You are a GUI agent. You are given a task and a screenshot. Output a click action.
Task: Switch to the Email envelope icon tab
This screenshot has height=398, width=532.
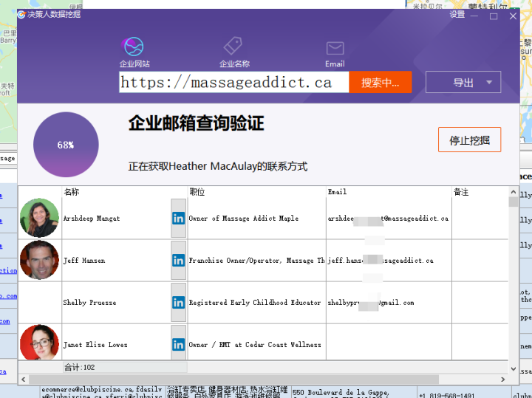[x=335, y=54]
